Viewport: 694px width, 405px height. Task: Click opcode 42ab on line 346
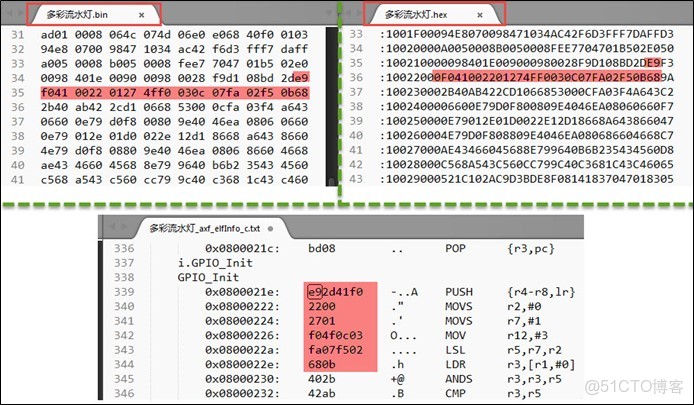322,393
